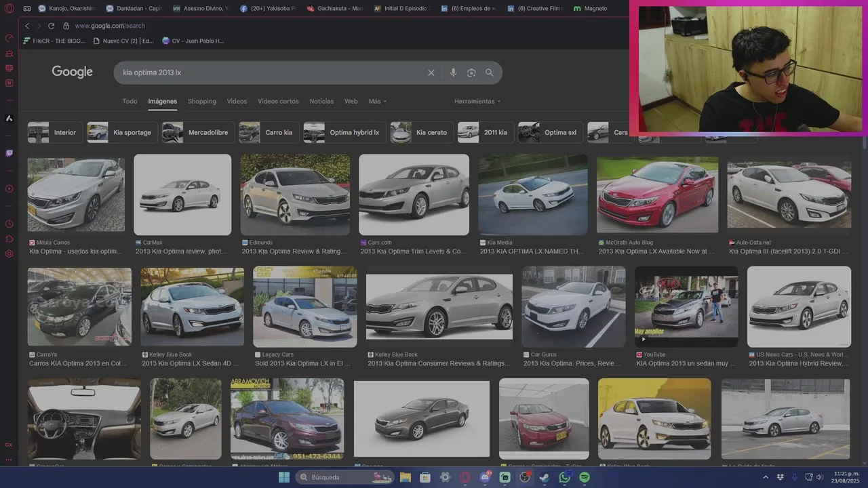Open the taskbar clock and date
Image resolution: width=868 pixels, height=488 pixels.
(x=846, y=477)
